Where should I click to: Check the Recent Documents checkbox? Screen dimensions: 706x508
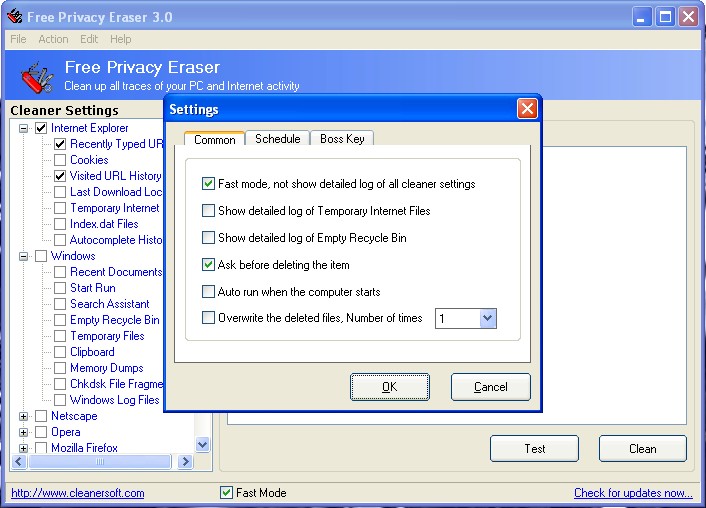[x=60, y=272]
